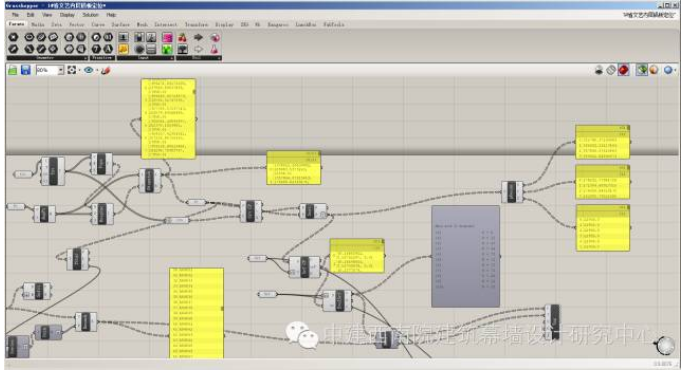Switch to the Maths tab
Screen dimensions: 685x374
click(x=38, y=25)
